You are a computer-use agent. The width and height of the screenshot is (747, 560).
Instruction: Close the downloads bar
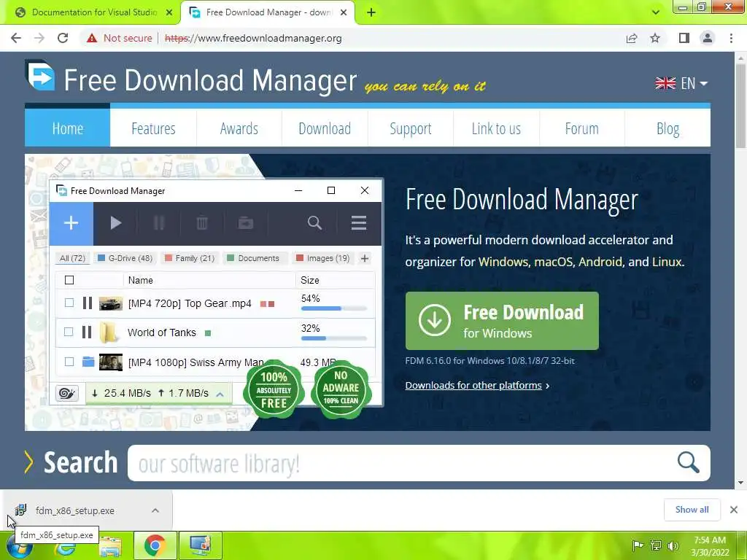[734, 510]
